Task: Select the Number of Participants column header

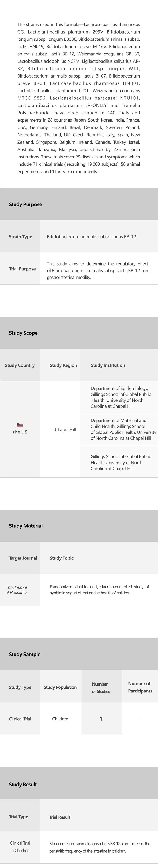Action: tap(139, 687)
